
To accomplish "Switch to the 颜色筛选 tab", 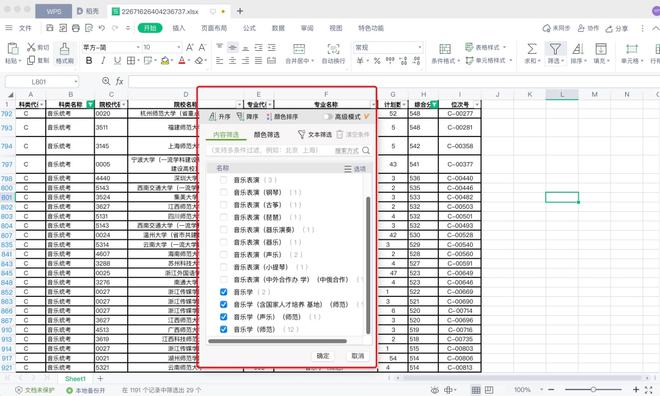I will [x=266, y=135].
